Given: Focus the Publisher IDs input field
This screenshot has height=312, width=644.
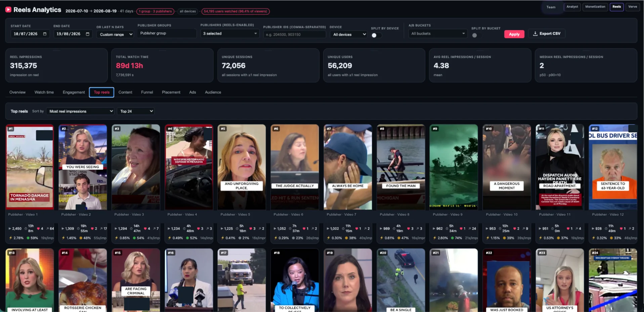Looking at the screenshot, I should (x=294, y=34).
